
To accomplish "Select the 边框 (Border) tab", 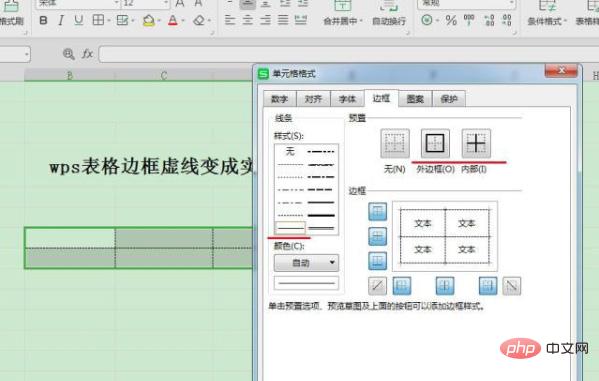I will 381,98.
